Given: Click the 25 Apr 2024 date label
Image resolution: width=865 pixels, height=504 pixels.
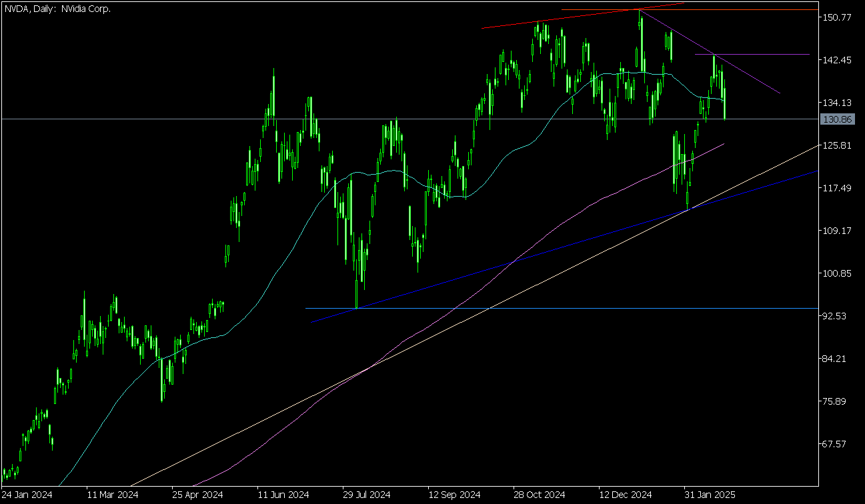Looking at the screenshot, I should [197, 495].
